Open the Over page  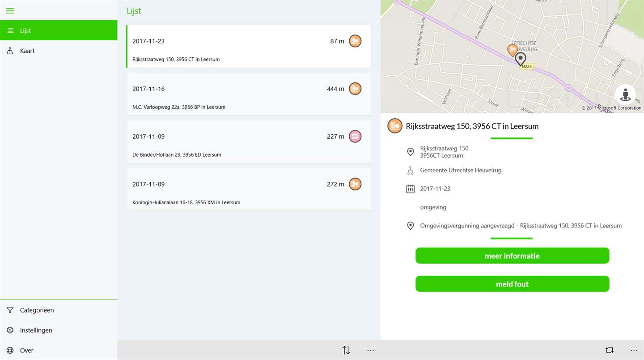(x=59, y=350)
